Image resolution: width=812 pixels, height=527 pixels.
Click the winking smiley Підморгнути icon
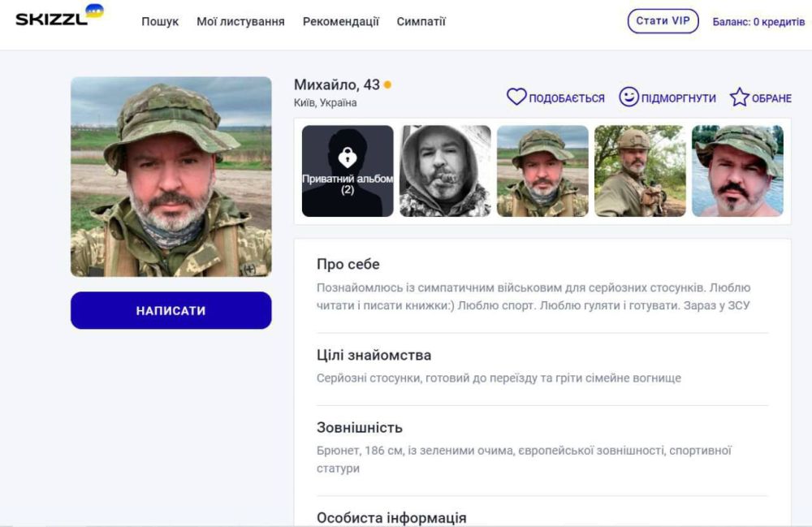pyautogui.click(x=628, y=97)
